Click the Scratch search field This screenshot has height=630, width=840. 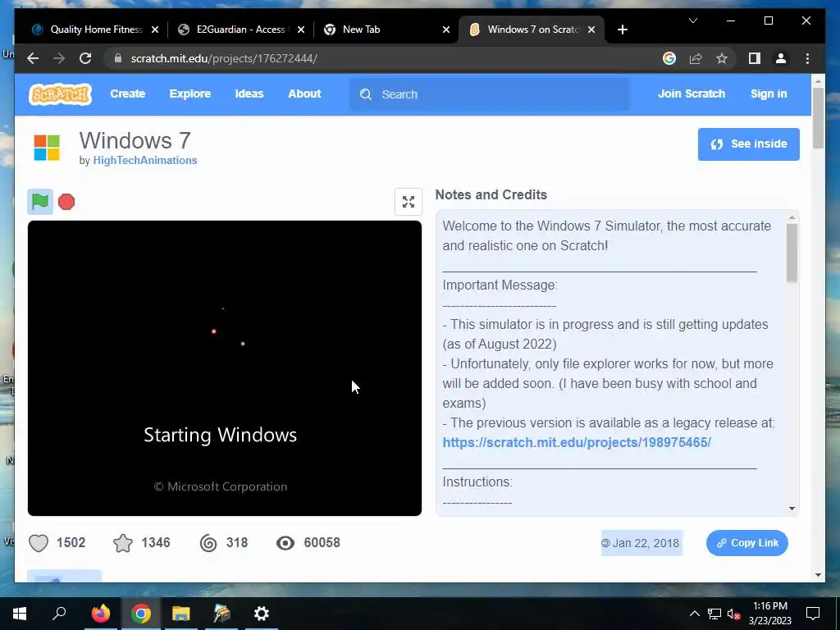pos(490,94)
